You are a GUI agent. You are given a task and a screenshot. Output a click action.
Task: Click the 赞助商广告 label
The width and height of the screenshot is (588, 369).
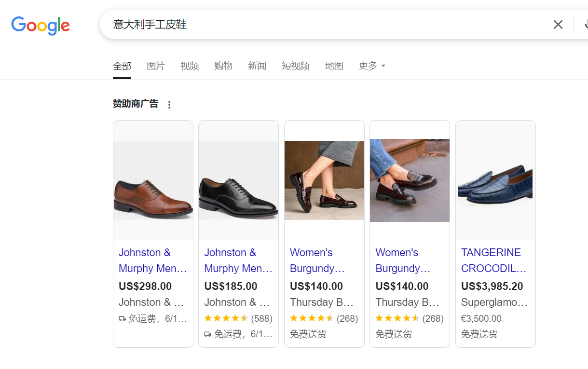pos(136,104)
